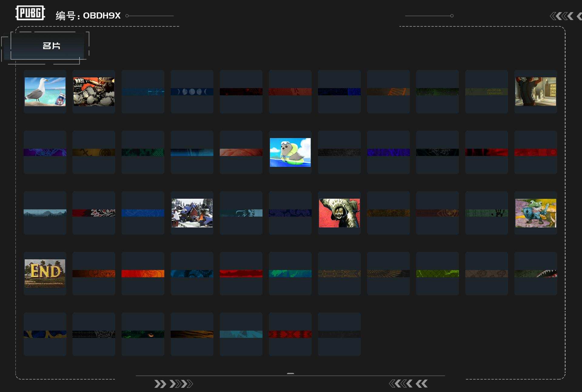Select the END sign name card
Viewport: 582px width, 392px height.
(45, 273)
